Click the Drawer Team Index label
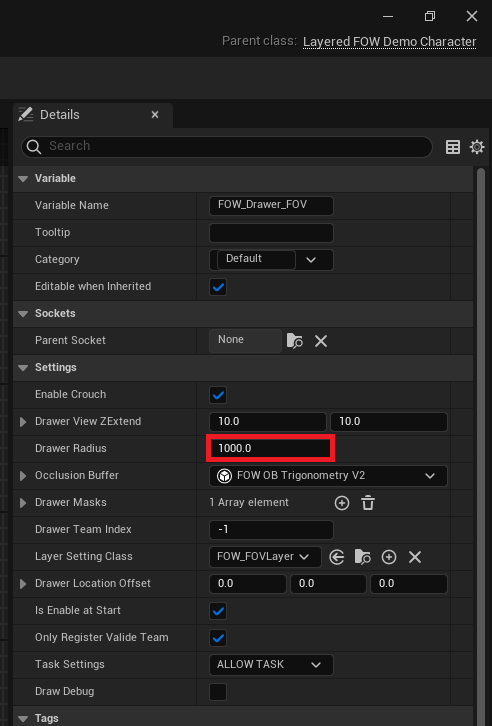Image resolution: width=492 pixels, height=726 pixels. 83,530
